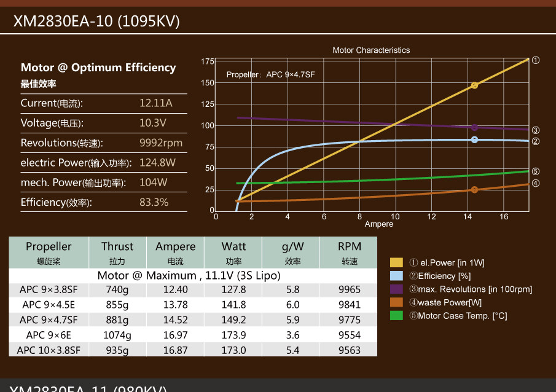Image resolution: width=556 pixels, height=392 pixels.
Task: Click the 9965 RPM cell
Action: click(x=349, y=290)
